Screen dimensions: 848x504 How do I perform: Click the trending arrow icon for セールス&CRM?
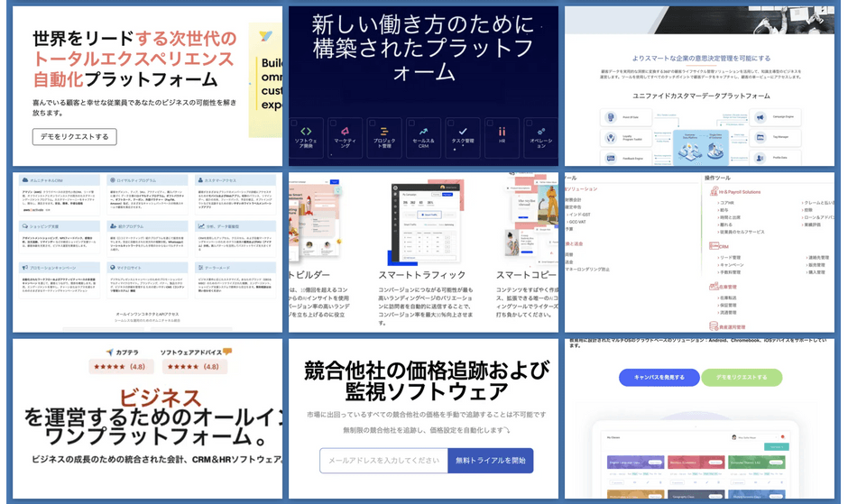(423, 131)
